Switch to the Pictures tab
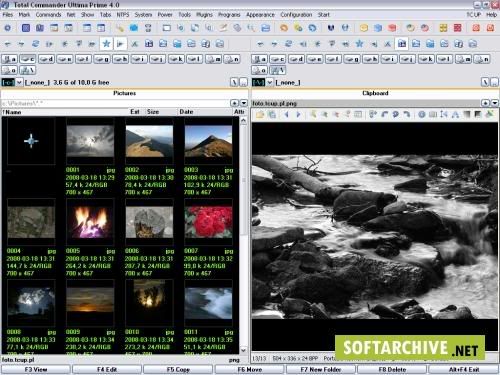Image resolution: width=500 pixels, height=375 pixels. click(124, 93)
